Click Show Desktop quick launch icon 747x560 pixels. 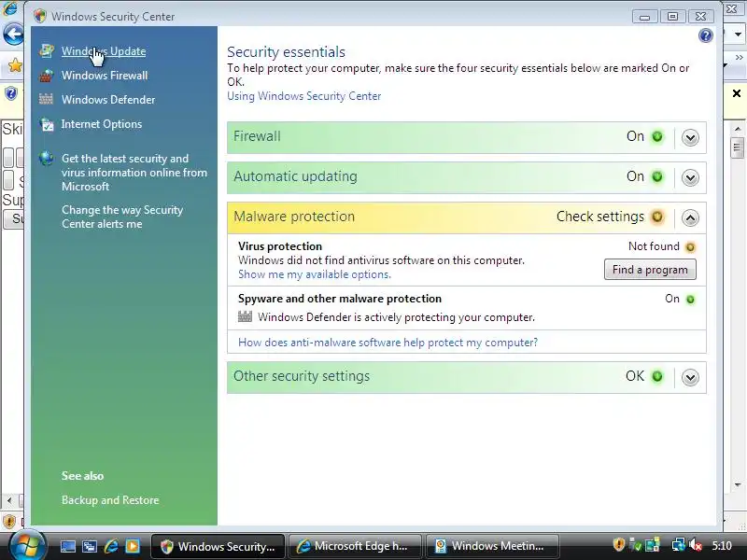point(67,546)
